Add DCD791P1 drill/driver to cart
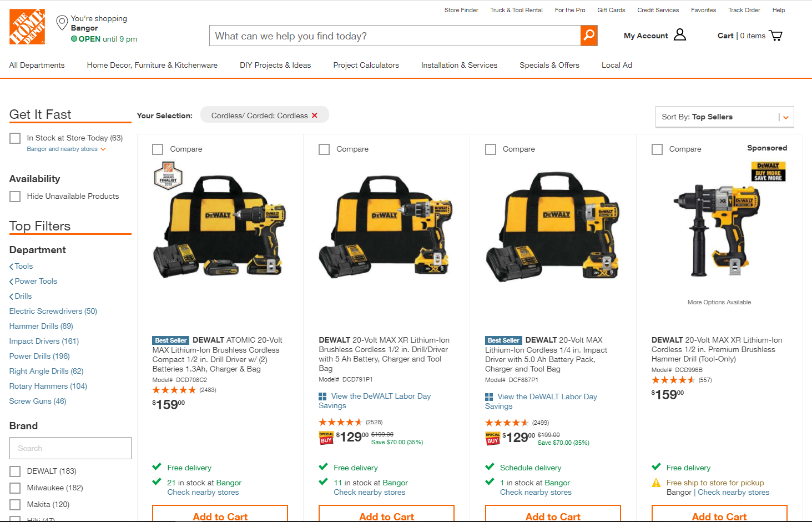Screen dimensions: 812x522 (x=387, y=514)
